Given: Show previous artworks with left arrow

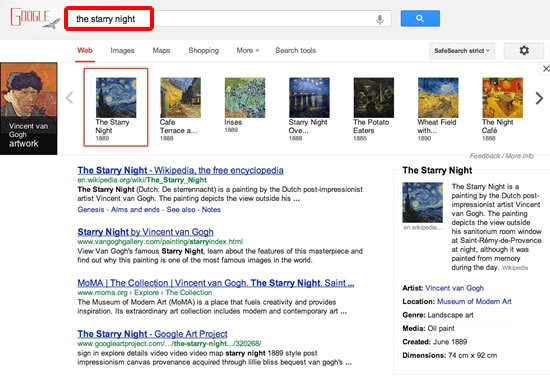Looking at the screenshot, I should pyautogui.click(x=69, y=98).
